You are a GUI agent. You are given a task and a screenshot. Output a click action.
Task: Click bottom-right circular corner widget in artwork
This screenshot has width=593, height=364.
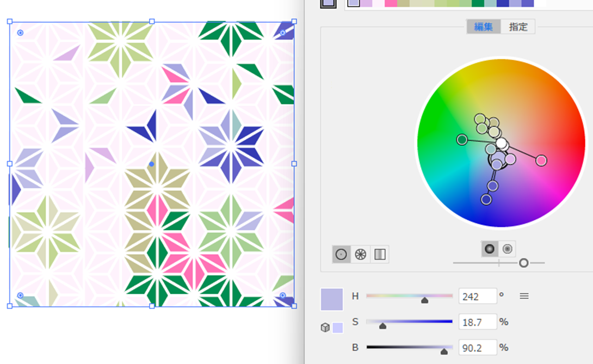point(283,295)
